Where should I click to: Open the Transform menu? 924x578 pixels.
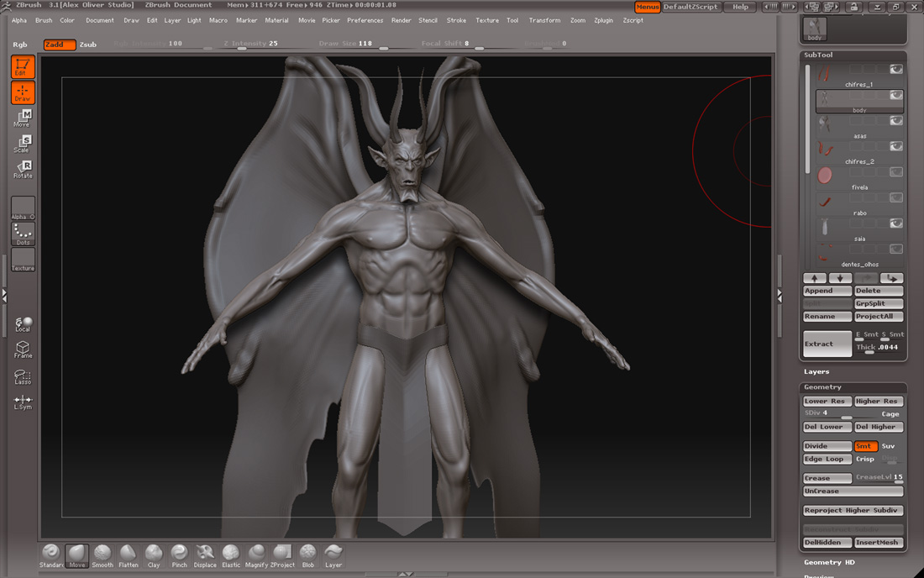click(x=544, y=20)
